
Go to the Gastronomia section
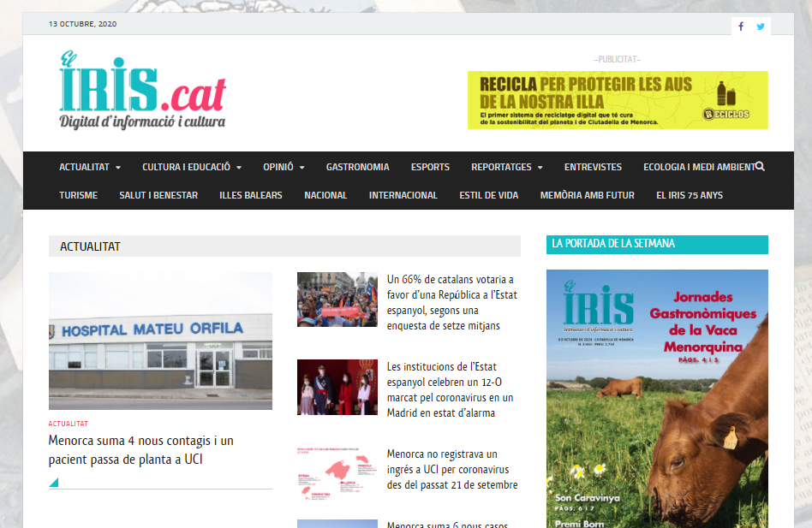[x=357, y=167]
